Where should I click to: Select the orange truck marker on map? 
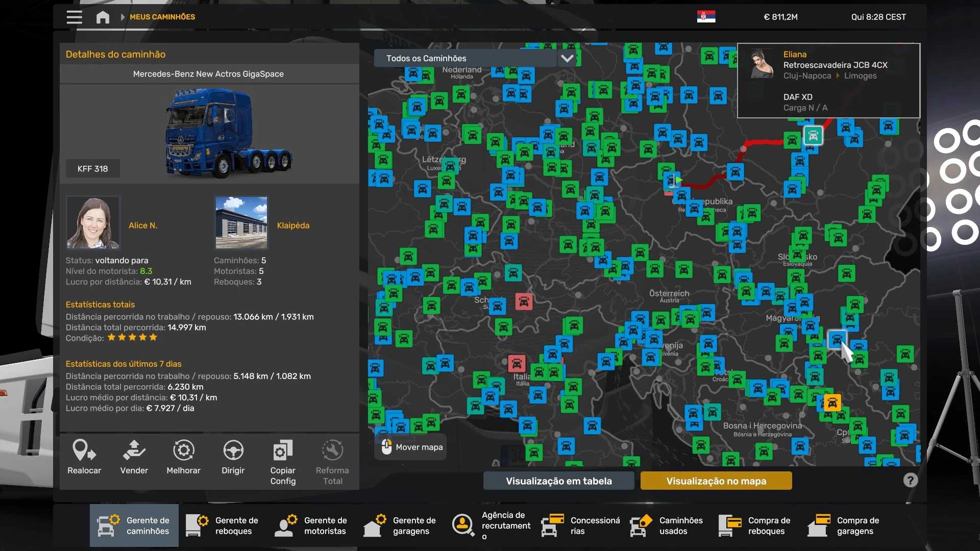832,403
